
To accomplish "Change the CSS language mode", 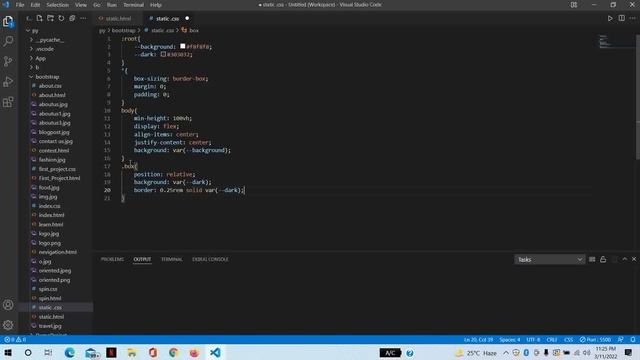I will coord(568,340).
